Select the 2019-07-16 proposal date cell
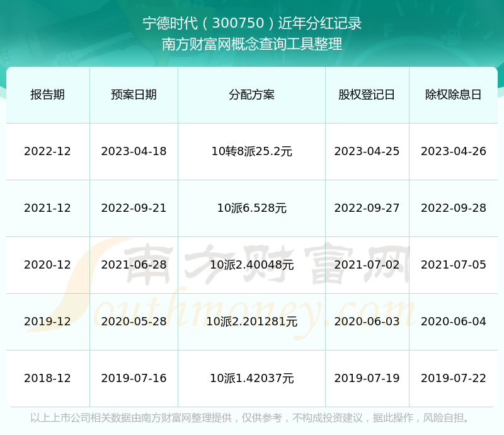504x435 pixels. point(134,378)
